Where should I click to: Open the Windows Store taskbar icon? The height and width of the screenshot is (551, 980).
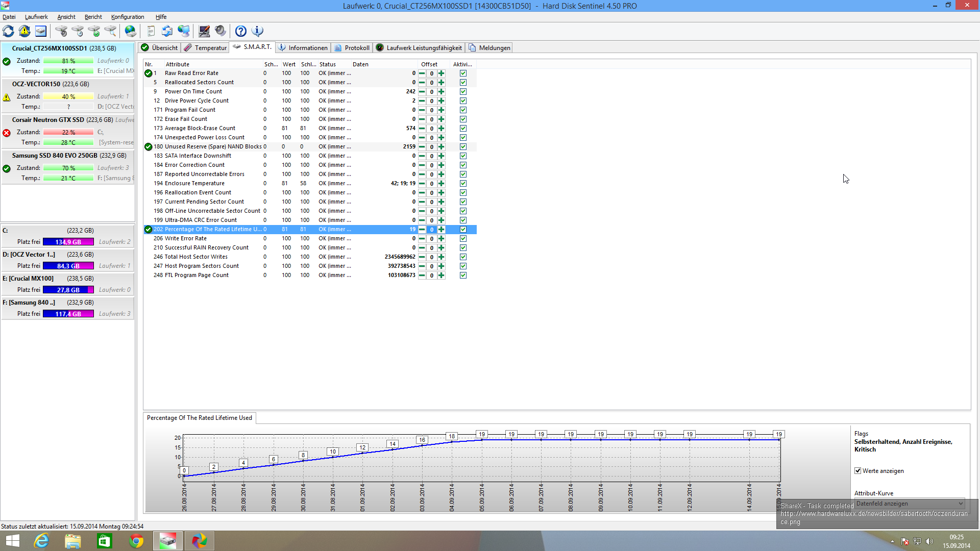click(x=105, y=541)
